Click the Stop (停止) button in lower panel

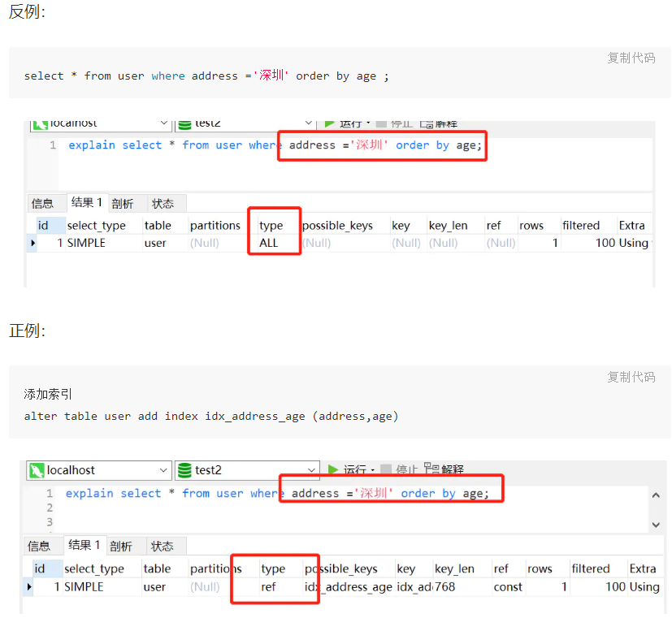pyautogui.click(x=400, y=470)
